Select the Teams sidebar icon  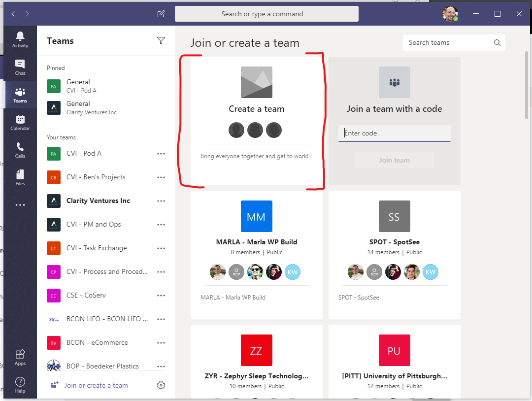point(20,95)
